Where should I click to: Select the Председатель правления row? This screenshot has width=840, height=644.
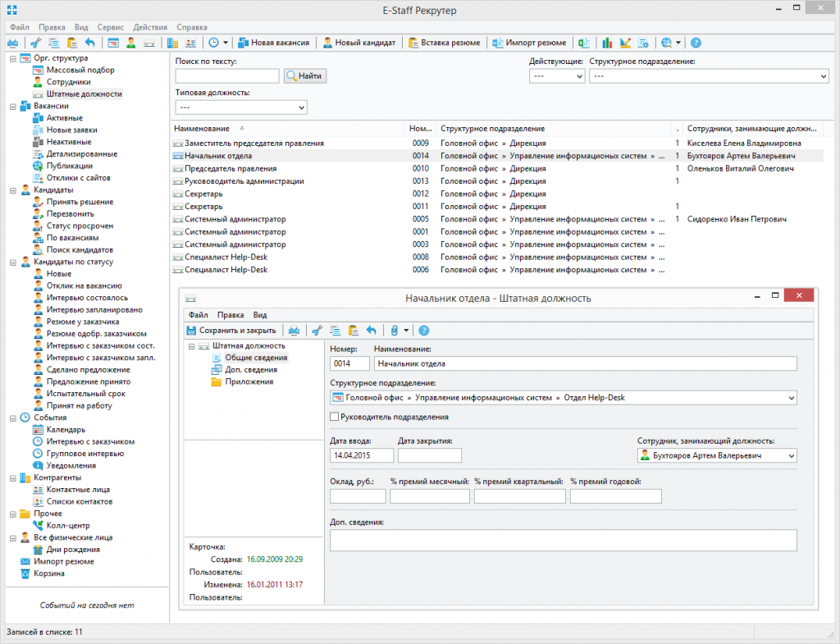pos(497,169)
